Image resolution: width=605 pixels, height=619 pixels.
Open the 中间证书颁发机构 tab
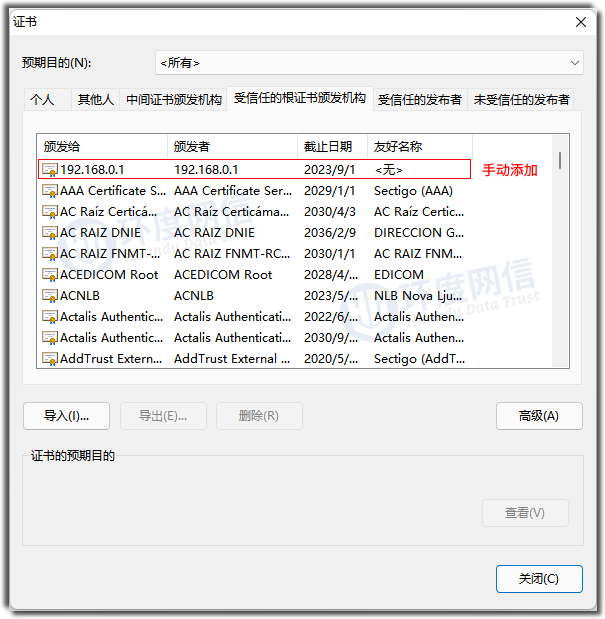pyautogui.click(x=174, y=99)
